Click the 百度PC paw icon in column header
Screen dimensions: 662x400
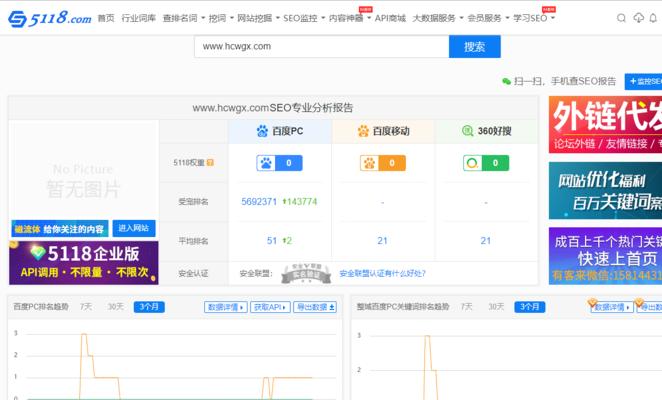pyautogui.click(x=262, y=131)
